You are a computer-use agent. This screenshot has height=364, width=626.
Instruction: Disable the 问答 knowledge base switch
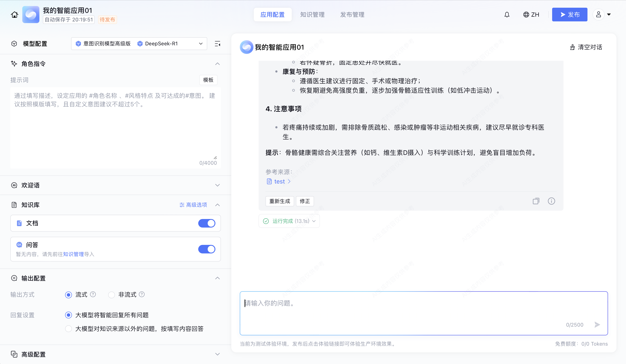(206, 249)
